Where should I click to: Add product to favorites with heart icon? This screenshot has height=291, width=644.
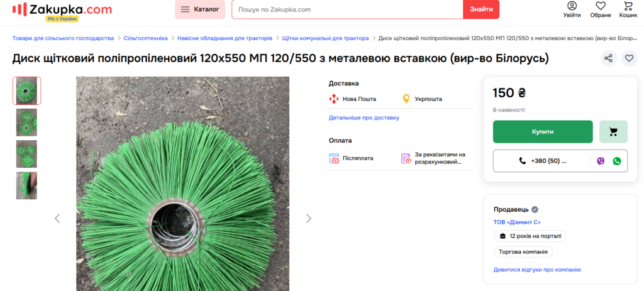click(x=629, y=58)
